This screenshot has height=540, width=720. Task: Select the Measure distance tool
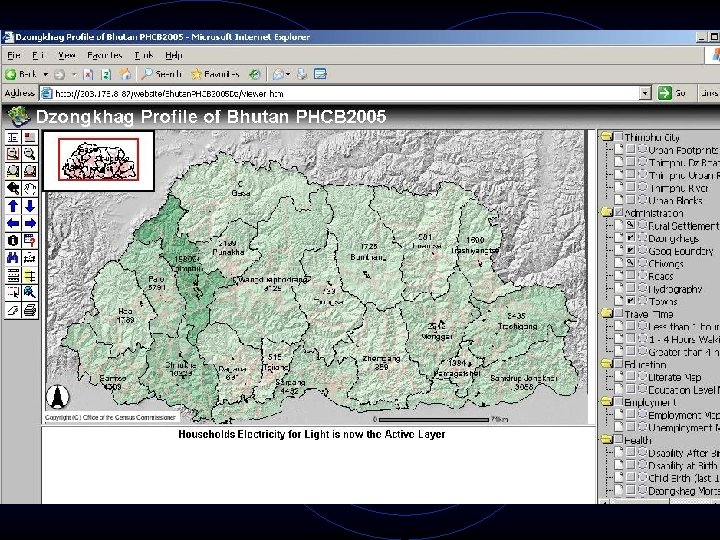point(30,258)
